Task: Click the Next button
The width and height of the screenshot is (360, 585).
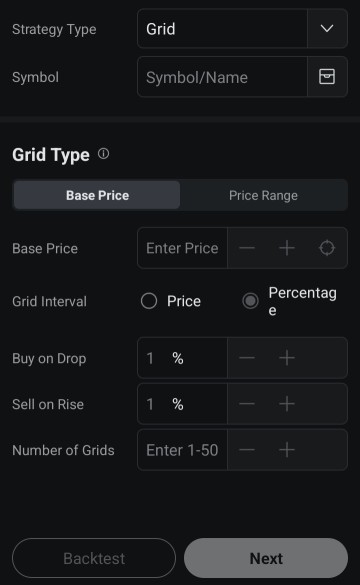Action: 266,558
